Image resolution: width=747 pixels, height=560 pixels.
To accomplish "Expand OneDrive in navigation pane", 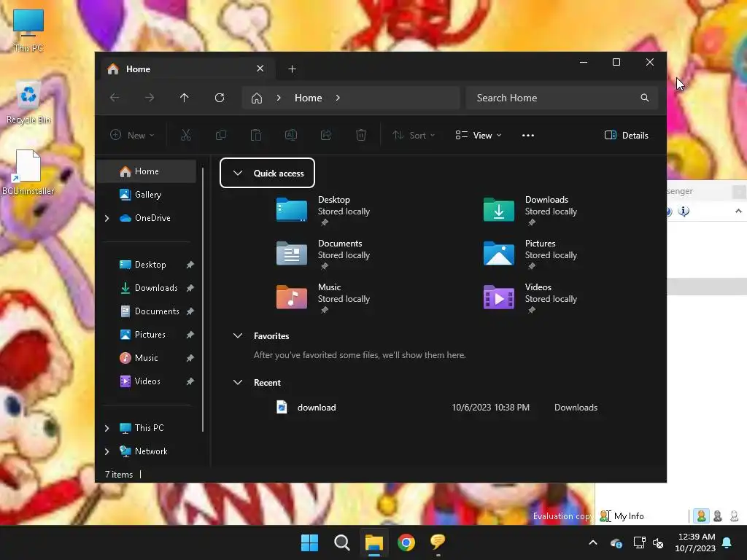I will (x=107, y=218).
